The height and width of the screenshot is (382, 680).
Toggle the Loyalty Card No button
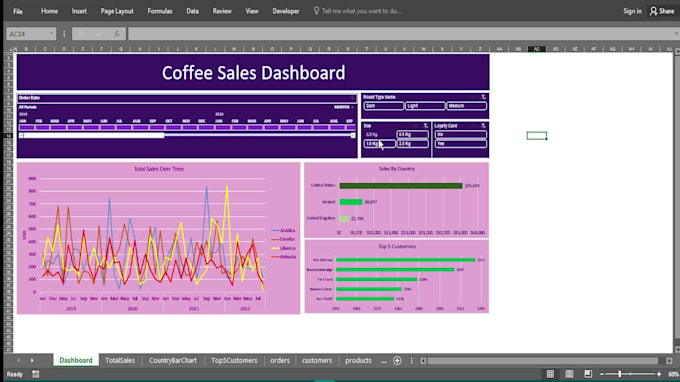point(461,134)
